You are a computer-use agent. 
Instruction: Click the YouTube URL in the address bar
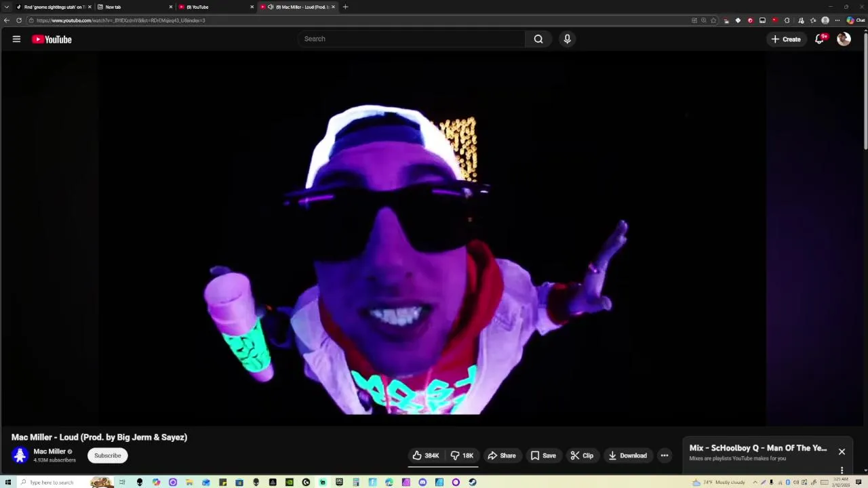coord(121,20)
